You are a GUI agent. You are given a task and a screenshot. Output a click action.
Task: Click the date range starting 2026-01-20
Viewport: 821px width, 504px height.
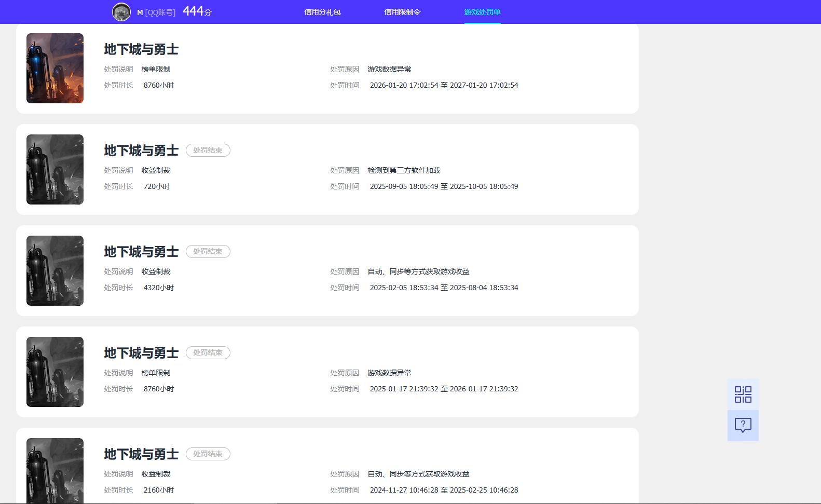tap(444, 85)
